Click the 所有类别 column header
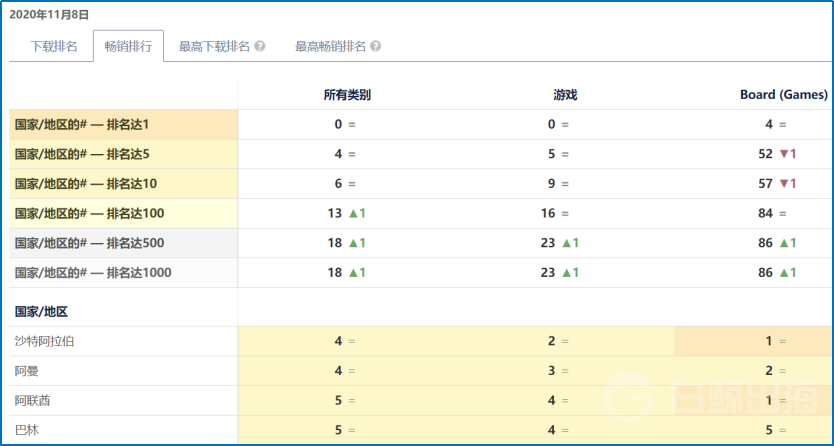Image resolution: width=834 pixels, height=446 pixels. click(347, 95)
